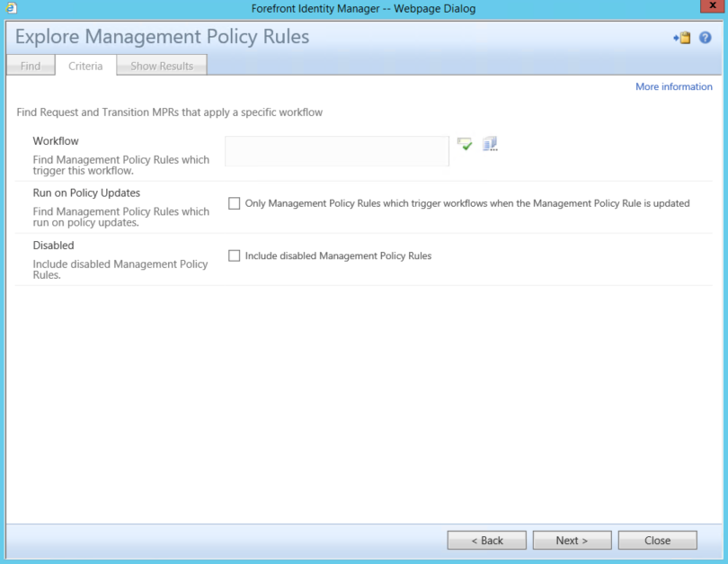Click the validate and resolve workflow icon
Viewport: 728px width, 564px height.
click(465, 144)
